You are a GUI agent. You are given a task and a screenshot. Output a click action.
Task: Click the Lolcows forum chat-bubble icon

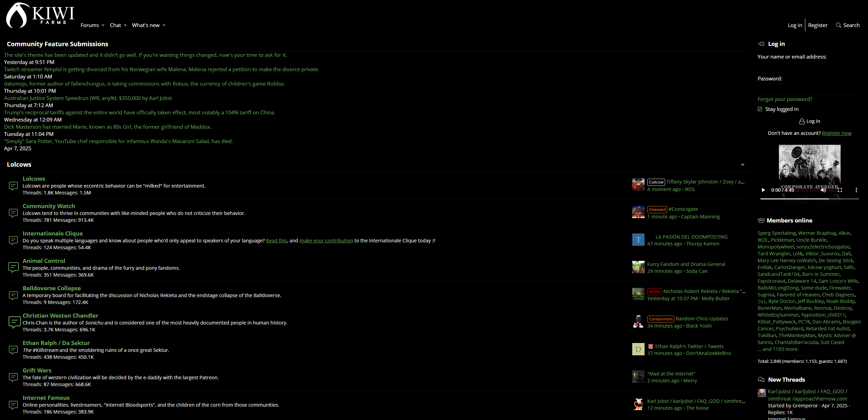pos(13,186)
